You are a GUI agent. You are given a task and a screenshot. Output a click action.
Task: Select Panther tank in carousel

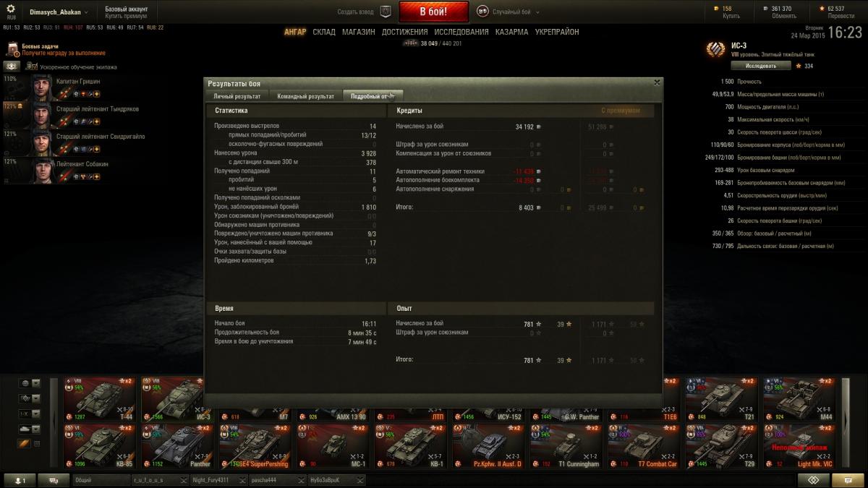pos(177,446)
